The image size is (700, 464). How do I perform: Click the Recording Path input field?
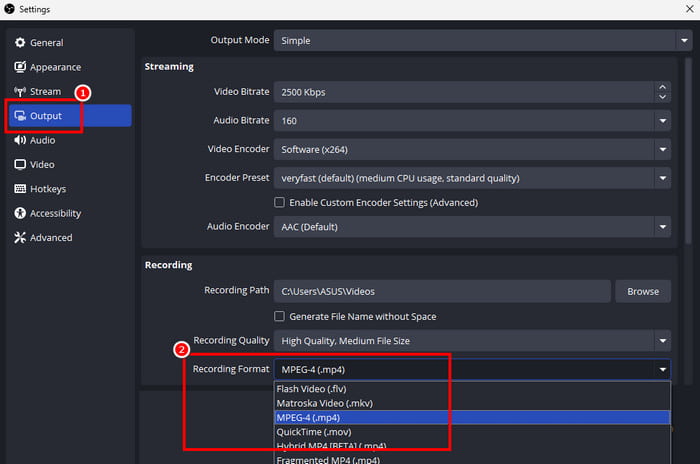pyautogui.click(x=441, y=291)
